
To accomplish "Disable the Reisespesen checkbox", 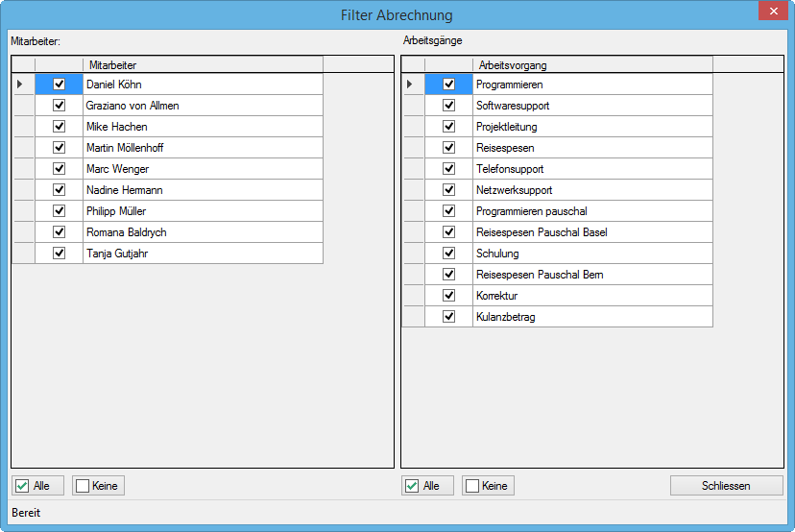I will coord(448,148).
